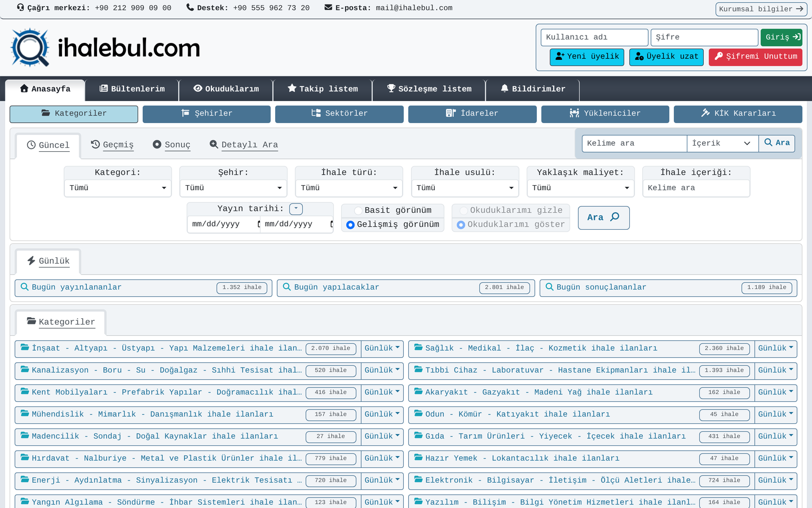Select the KİK Kararları button
812x508 pixels.
(x=738, y=114)
